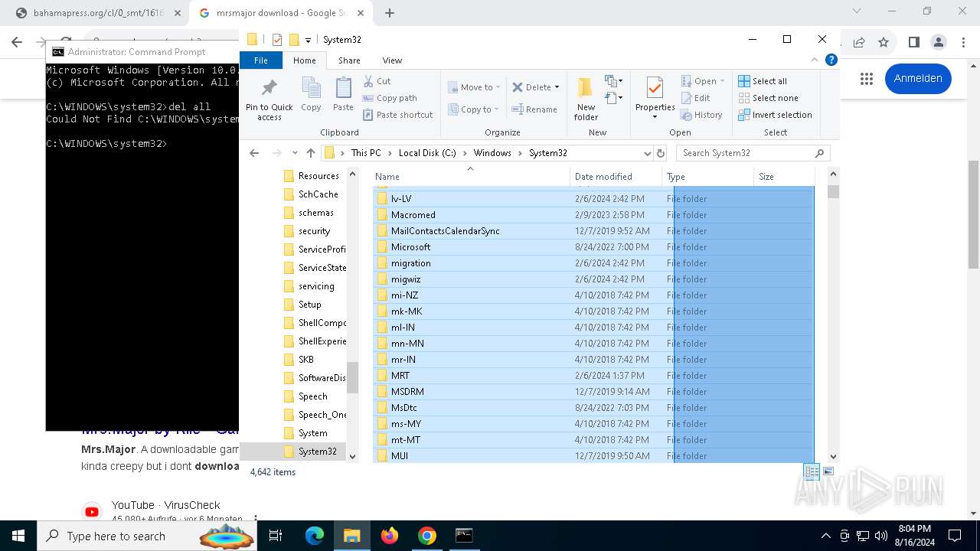The height and width of the screenshot is (551, 980).
Task: Navigate back in Explorer
Action: pyautogui.click(x=254, y=153)
